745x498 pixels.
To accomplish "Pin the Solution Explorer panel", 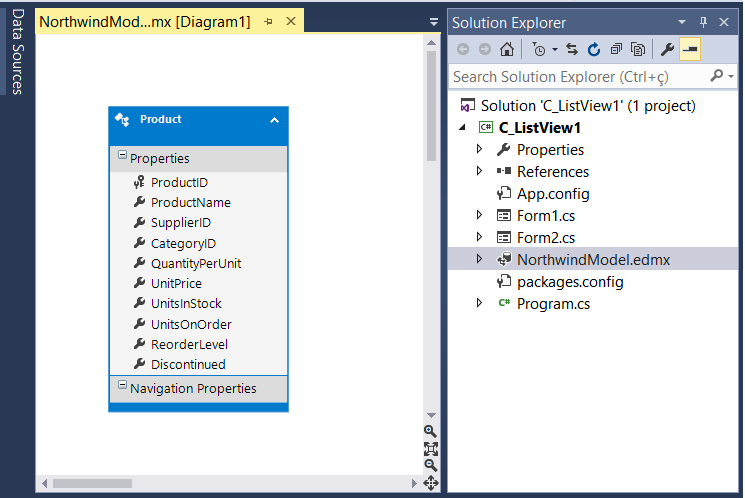I will point(704,22).
